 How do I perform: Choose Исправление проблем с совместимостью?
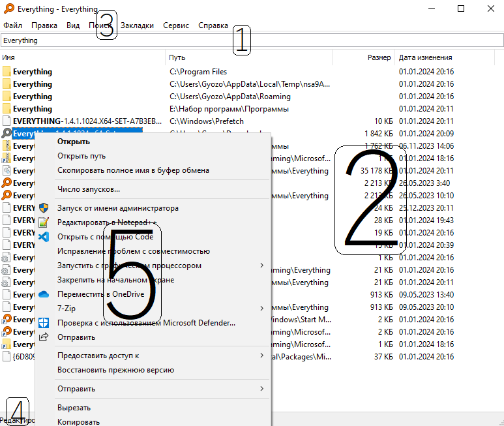pos(134,251)
